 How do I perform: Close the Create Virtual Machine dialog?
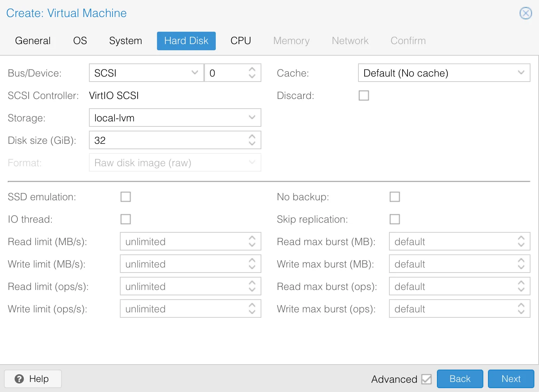pyautogui.click(x=525, y=13)
